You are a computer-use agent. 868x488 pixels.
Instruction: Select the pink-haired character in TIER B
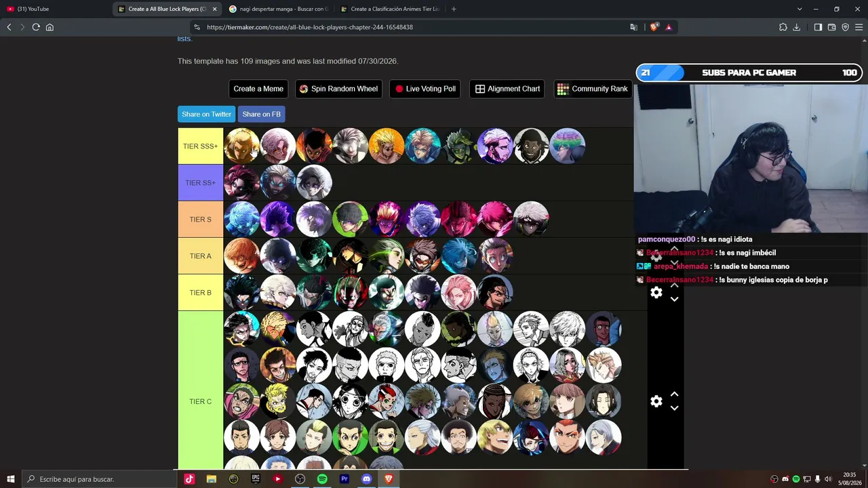[459, 292]
